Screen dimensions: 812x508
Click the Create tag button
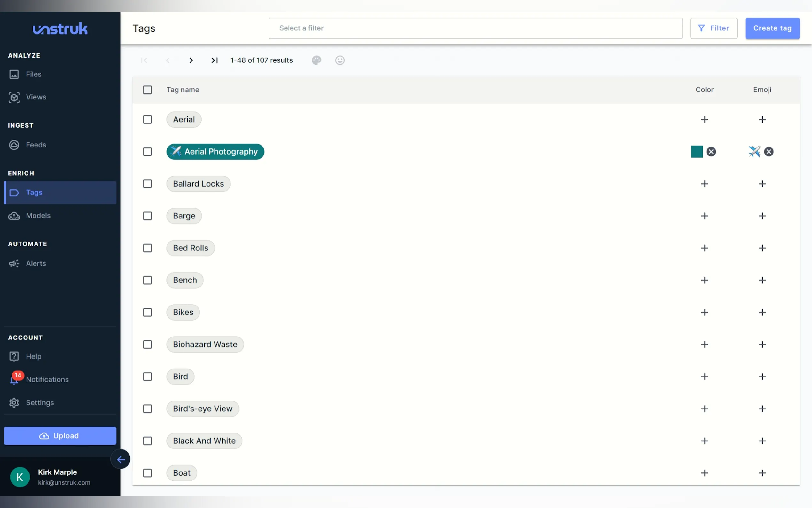tap(772, 28)
